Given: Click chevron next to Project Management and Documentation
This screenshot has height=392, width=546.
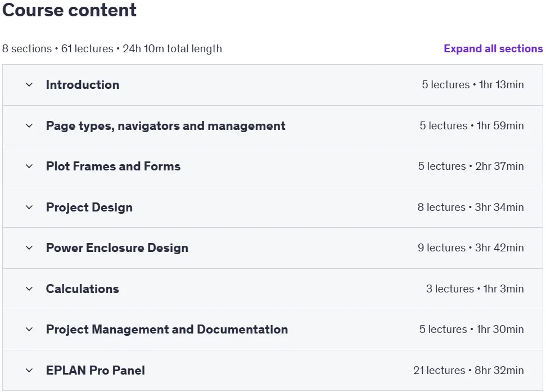Looking at the screenshot, I should [29, 330].
